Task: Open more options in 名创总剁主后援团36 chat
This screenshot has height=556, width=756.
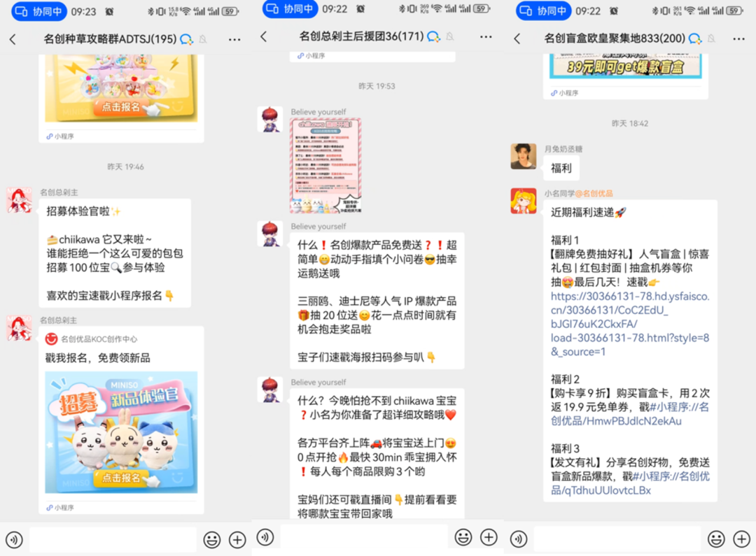Action: click(x=486, y=36)
